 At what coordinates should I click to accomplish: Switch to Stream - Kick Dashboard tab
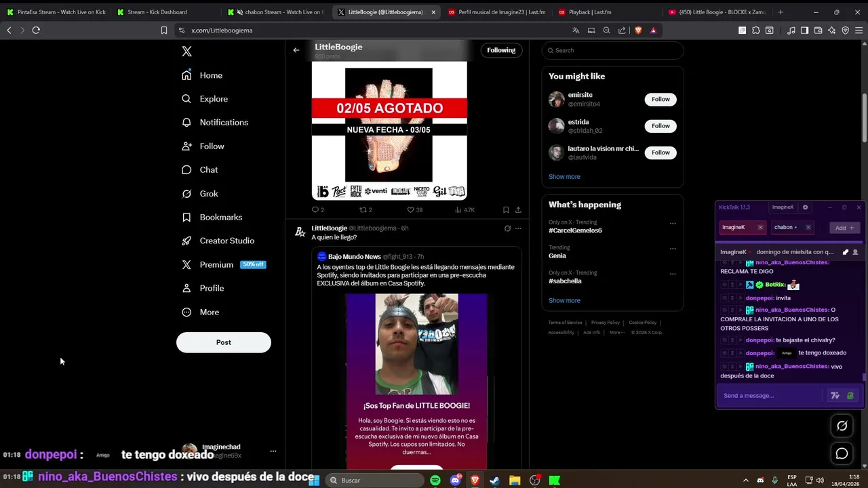pos(165,12)
